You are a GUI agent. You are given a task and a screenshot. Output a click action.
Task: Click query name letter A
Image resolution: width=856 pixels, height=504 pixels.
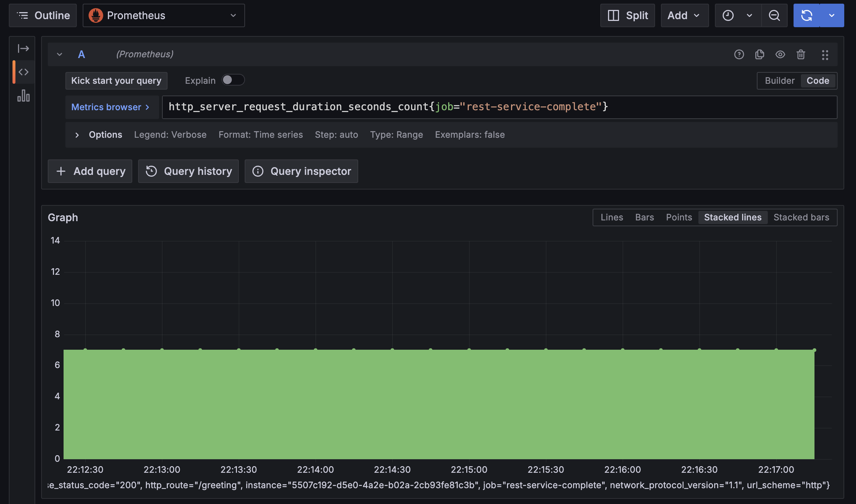tap(82, 54)
